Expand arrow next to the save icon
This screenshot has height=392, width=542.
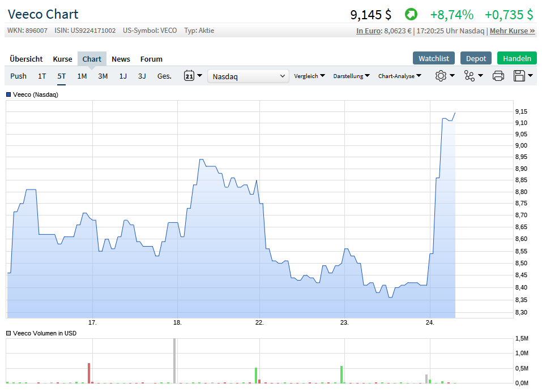click(x=530, y=75)
